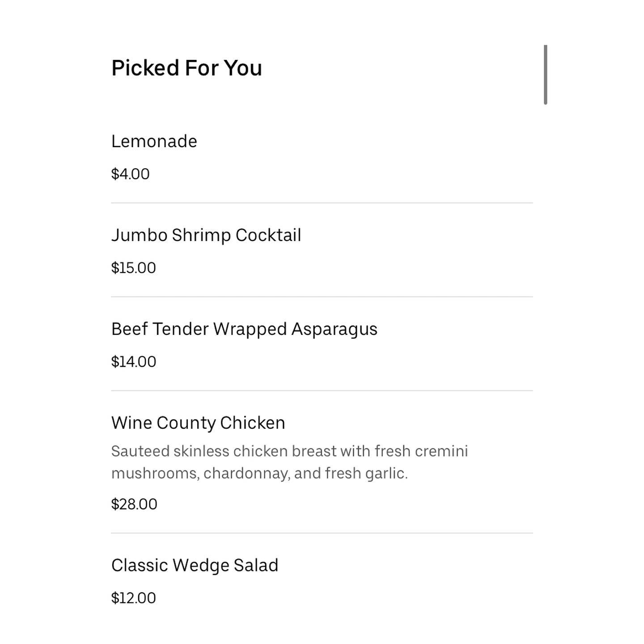The image size is (644, 644).
Task: Click the 'Sauteed skinless chicken breast' description line
Action: click(x=289, y=451)
